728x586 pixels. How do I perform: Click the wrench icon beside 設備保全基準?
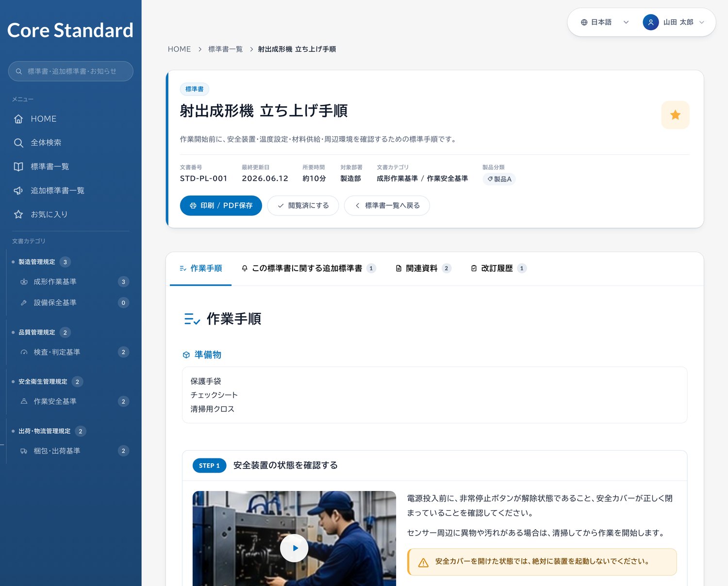[x=24, y=303]
